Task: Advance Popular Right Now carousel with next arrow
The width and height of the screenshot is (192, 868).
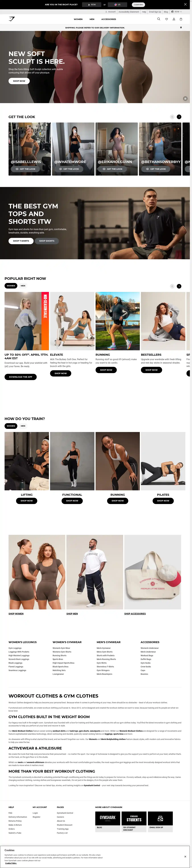Action: 179,286
